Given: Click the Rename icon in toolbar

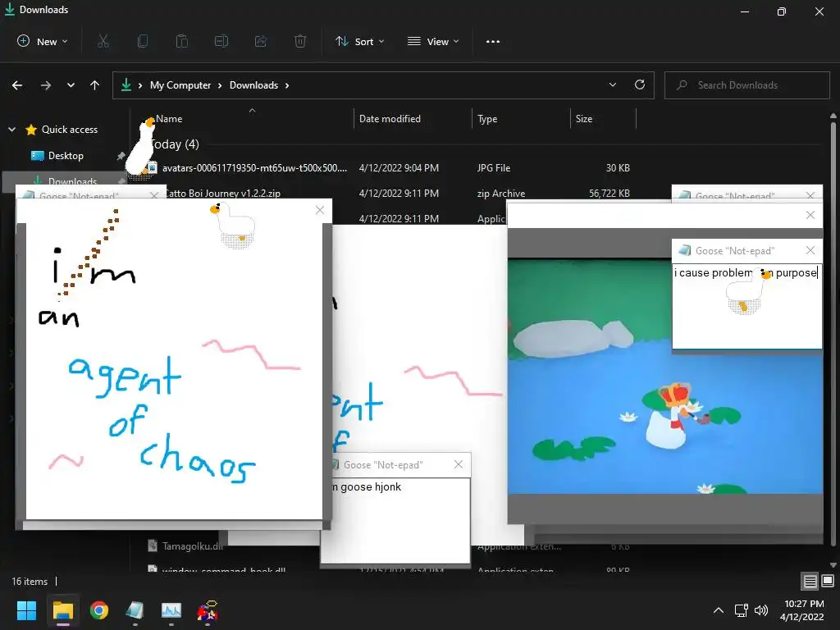Looking at the screenshot, I should [221, 41].
